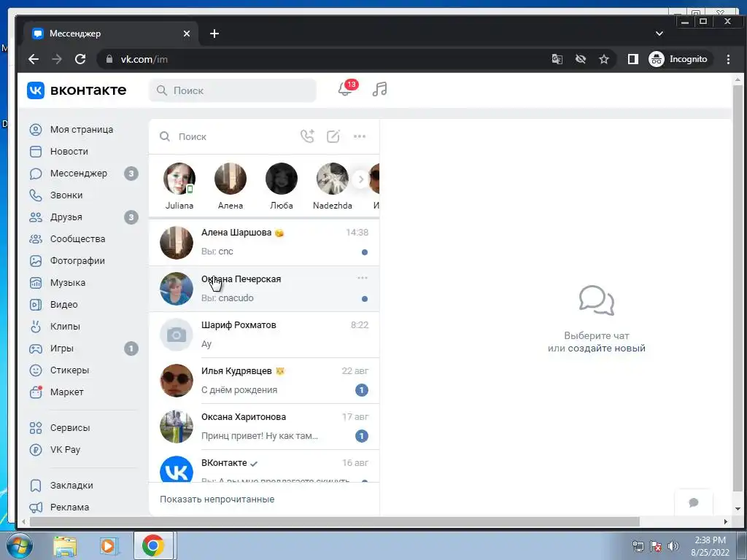Open chat with Оксана Харитонова
The height and width of the screenshot is (560, 747).
coord(264,427)
